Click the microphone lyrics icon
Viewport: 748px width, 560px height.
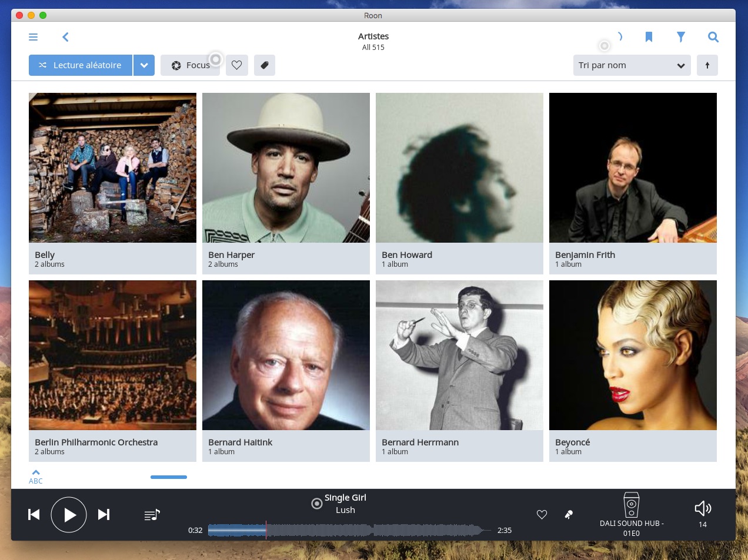[x=569, y=515]
